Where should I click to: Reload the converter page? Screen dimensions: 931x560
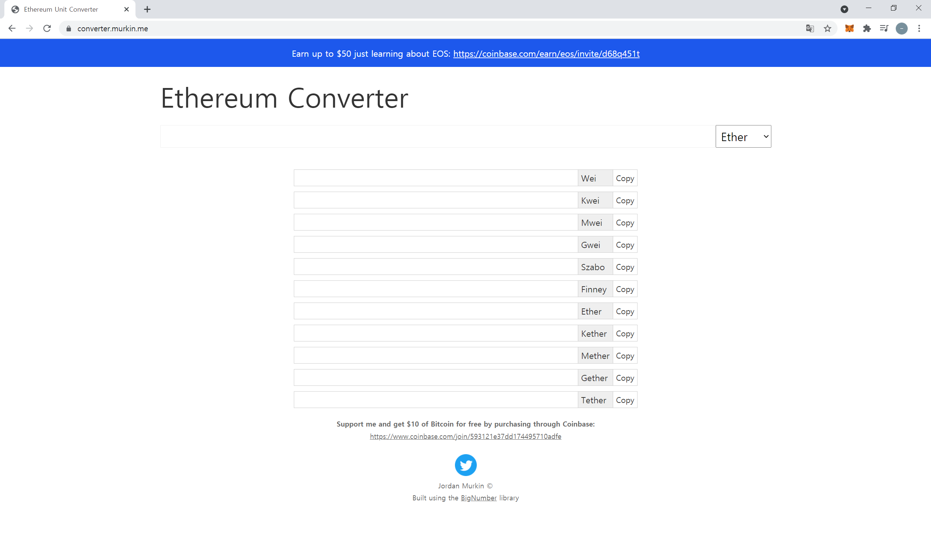click(47, 28)
